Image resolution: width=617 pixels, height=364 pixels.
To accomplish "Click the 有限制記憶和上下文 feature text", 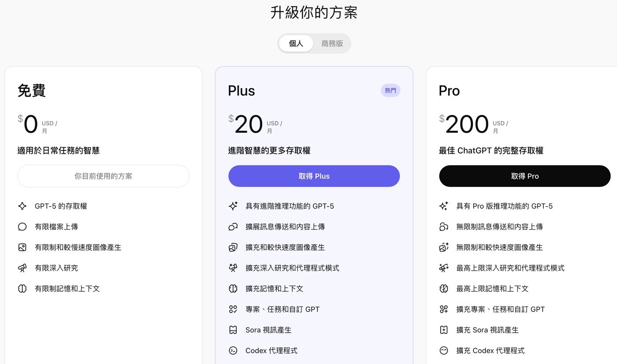I will pyautogui.click(x=67, y=289).
